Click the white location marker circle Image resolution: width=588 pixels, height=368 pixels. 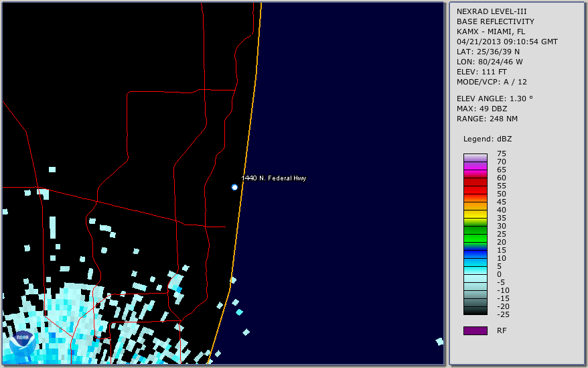[x=234, y=187]
